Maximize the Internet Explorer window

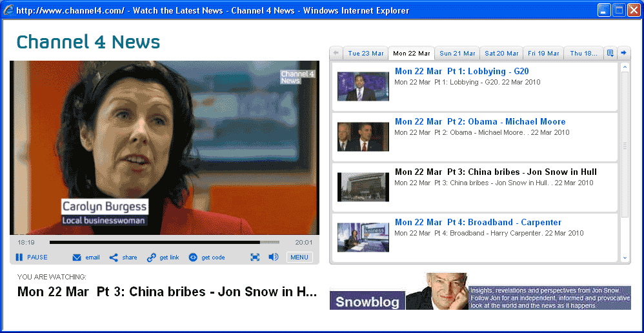coord(619,10)
